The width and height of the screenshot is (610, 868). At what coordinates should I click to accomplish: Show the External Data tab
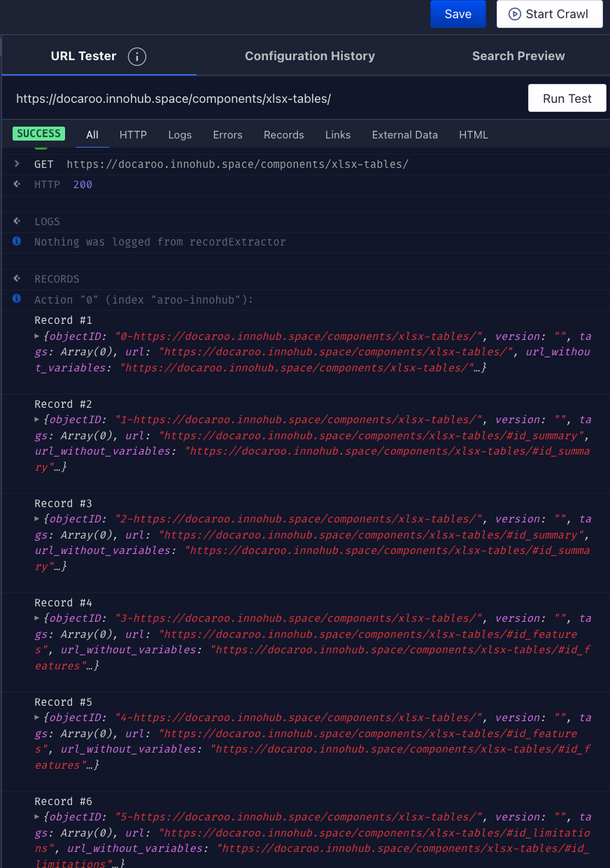point(404,135)
